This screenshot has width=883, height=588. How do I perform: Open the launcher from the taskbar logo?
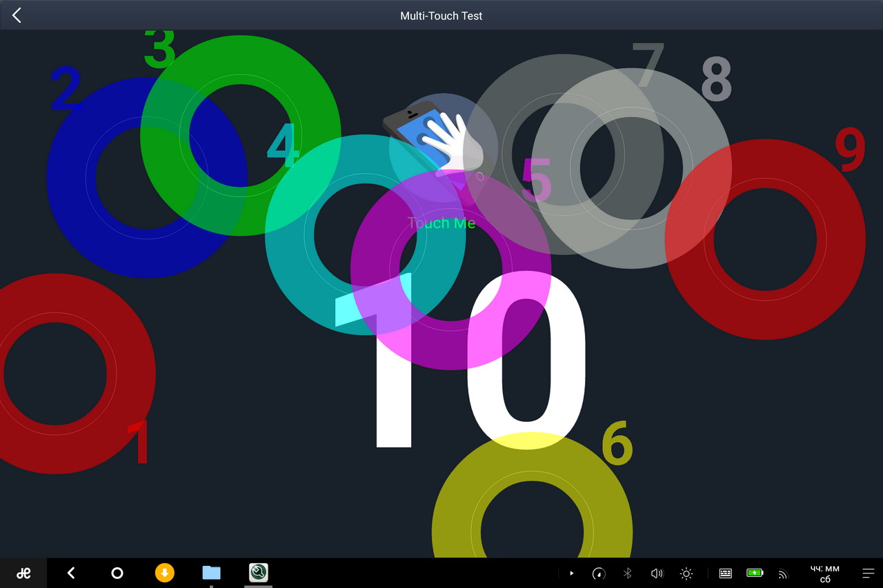[23, 573]
